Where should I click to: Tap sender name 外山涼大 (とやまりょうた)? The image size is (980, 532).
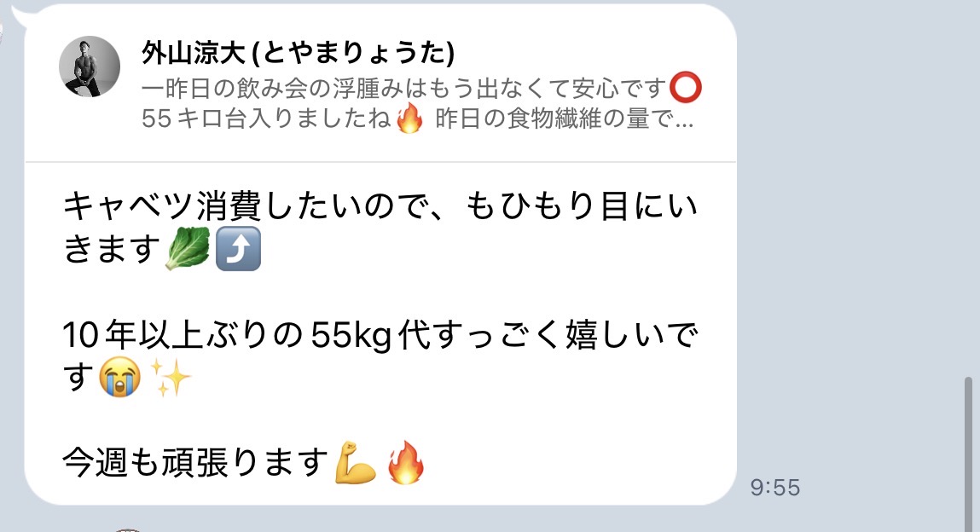pyautogui.click(x=299, y=53)
